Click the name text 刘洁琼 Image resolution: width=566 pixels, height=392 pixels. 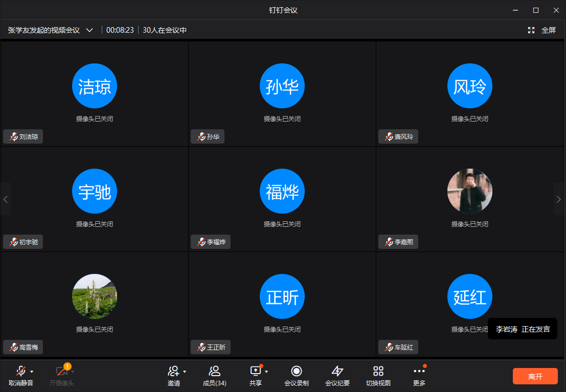[x=29, y=137]
